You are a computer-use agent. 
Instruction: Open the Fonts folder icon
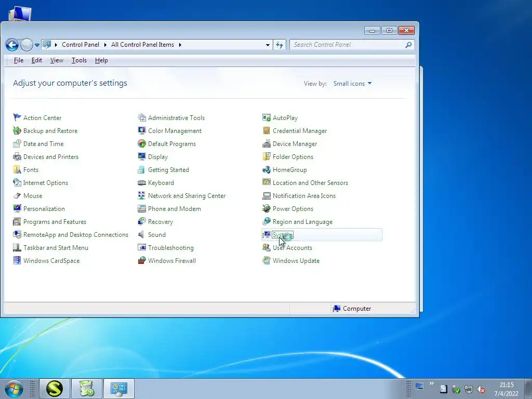17,169
